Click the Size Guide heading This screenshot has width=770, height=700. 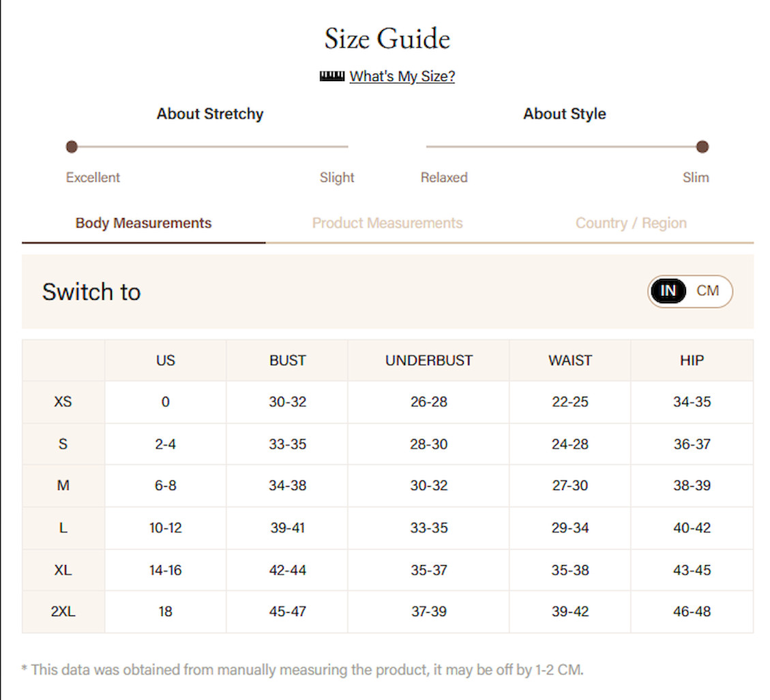(387, 38)
